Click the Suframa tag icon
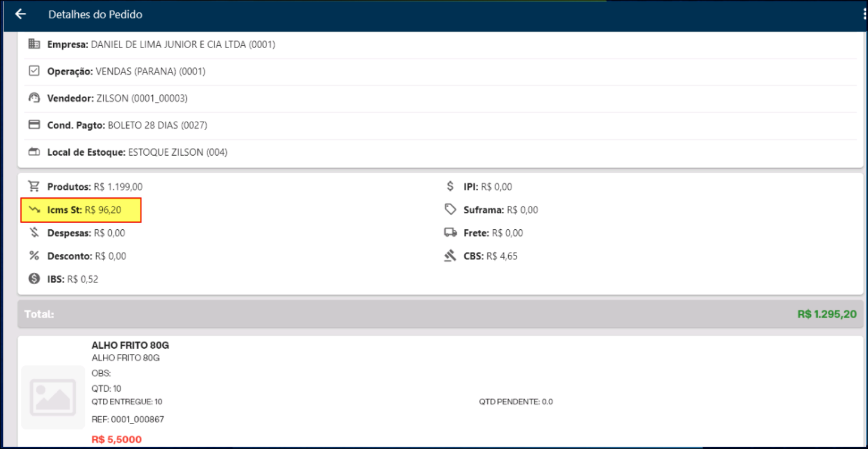 450,209
